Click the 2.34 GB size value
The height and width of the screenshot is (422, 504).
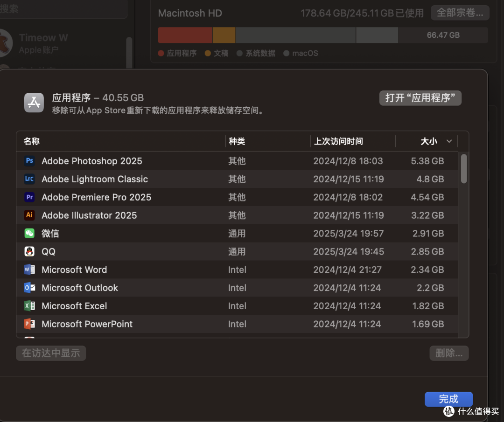point(427,270)
